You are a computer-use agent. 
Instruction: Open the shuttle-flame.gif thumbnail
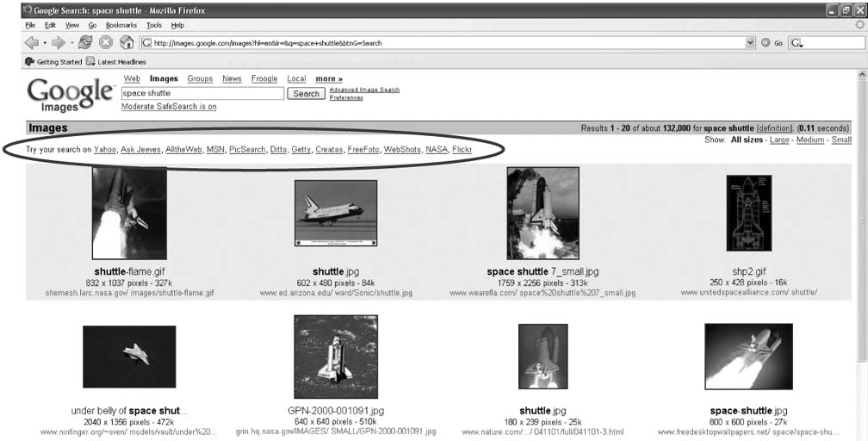129,214
